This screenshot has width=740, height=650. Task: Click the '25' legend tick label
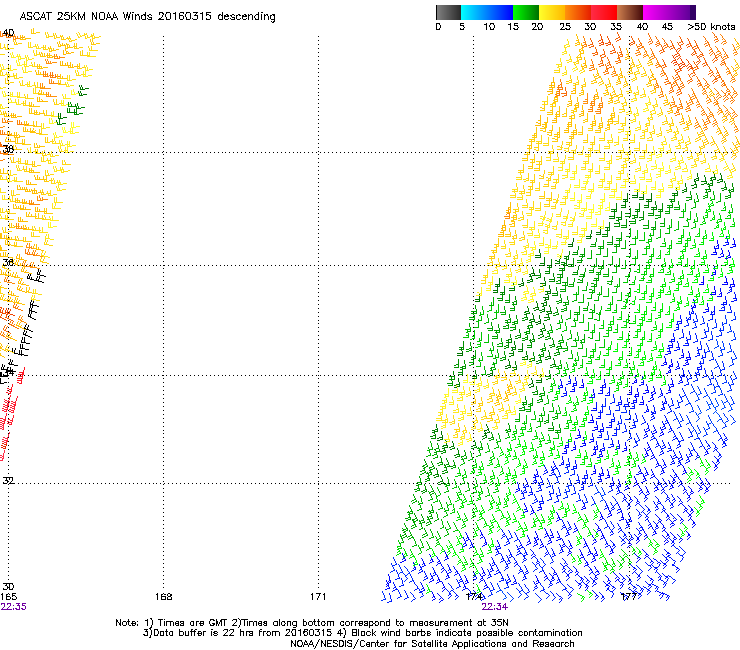coord(565,27)
